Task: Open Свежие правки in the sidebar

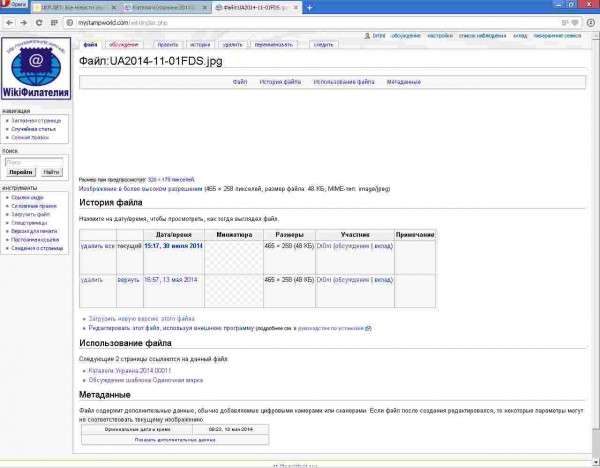Action: click(30, 137)
